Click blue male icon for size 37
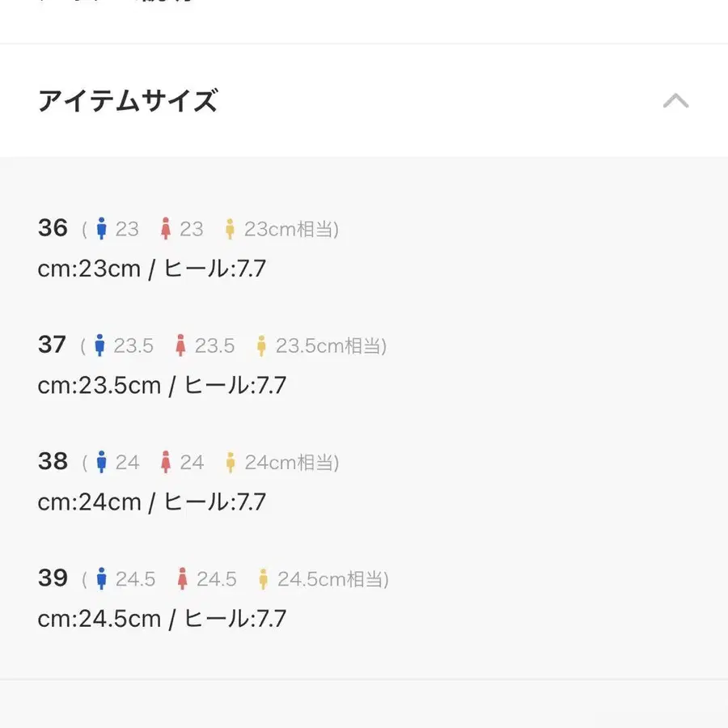This screenshot has height=728, width=728. point(100,346)
